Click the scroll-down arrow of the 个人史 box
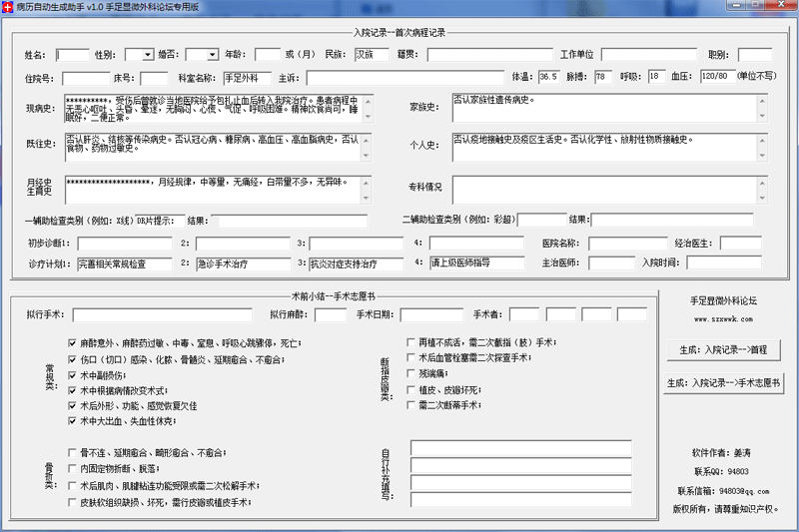This screenshot has width=799, height=532. pos(762,156)
